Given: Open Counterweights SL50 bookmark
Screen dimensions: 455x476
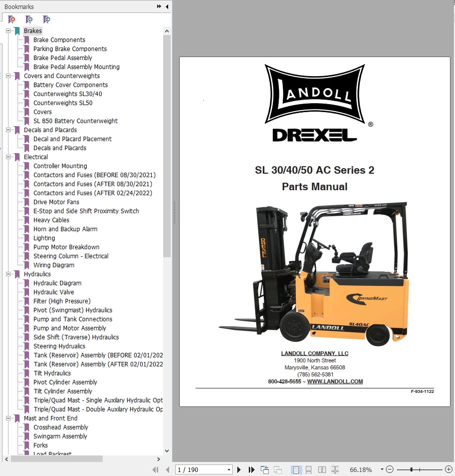Looking at the screenshot, I should (63, 103).
